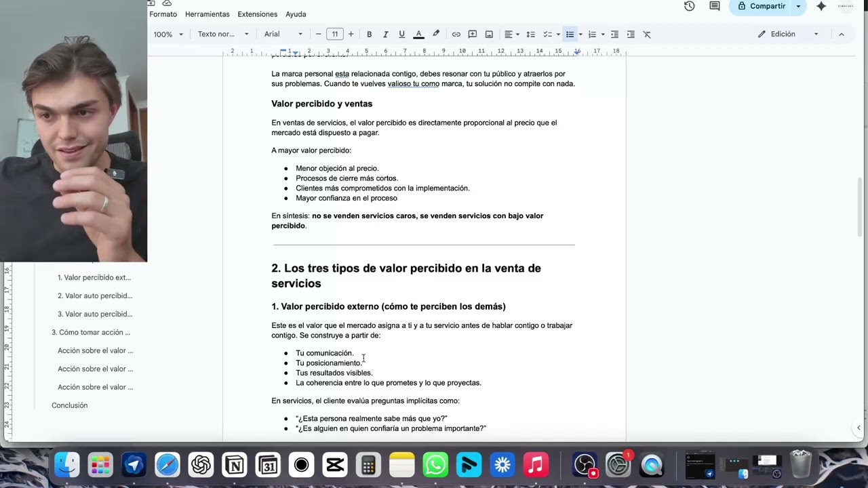
Task: Go to '2. Valor auto percibid...' in outline
Action: 95,296
